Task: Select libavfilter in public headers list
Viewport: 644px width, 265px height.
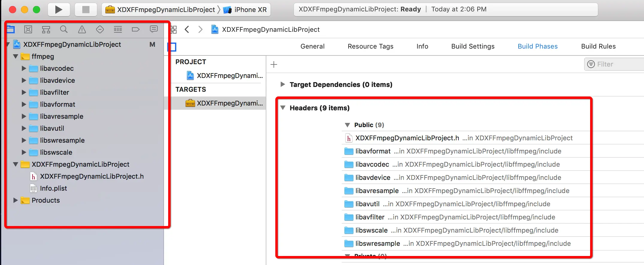Action: [x=466, y=217]
